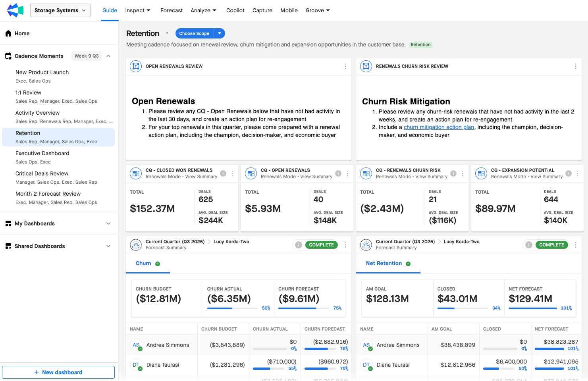Click the Net Retention forecast summary icon
588x381 pixels.
point(366,245)
